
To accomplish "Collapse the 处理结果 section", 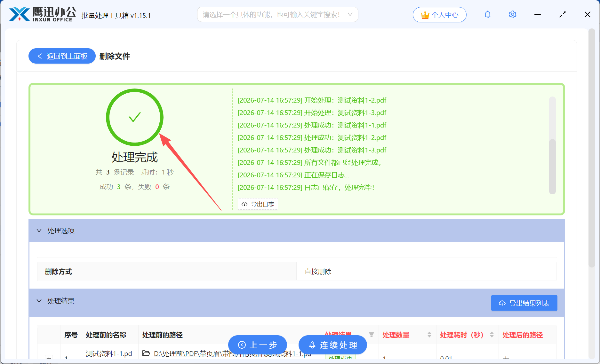I will 39,301.
